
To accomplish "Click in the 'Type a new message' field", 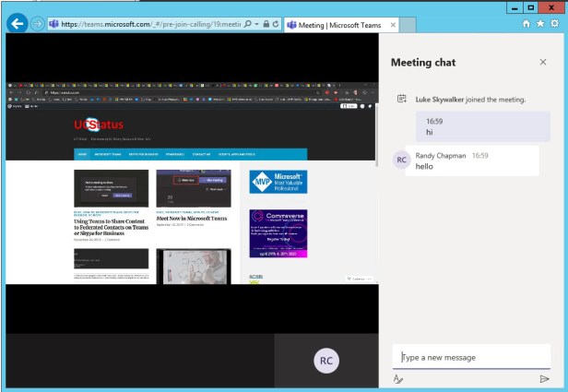I will tap(470, 357).
